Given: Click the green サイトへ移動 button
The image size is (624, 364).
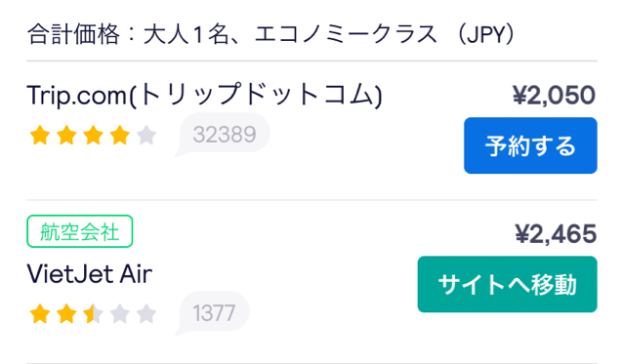Looking at the screenshot, I should pos(507,284).
